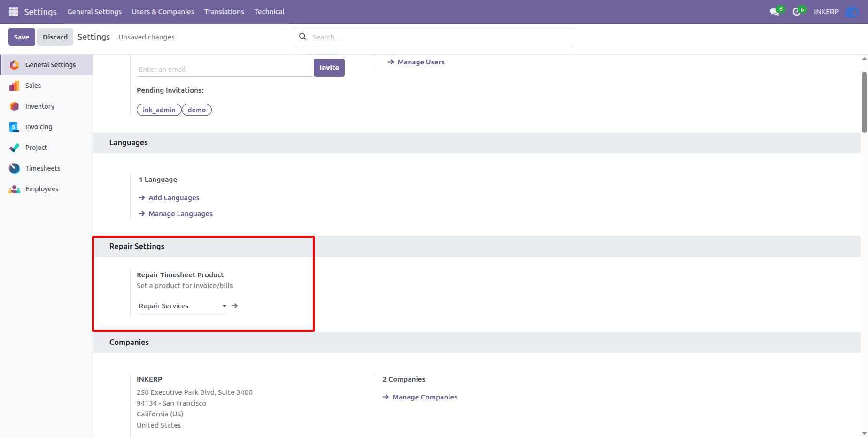Open Repair Services product via arrow icon
Viewport: 868px width, 438px height.
tap(235, 306)
